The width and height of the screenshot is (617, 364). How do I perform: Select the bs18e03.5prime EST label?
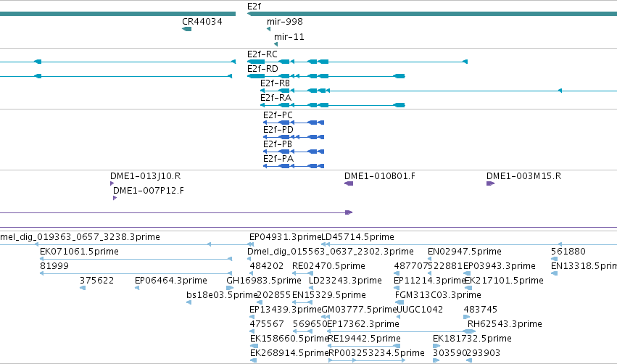[x=222, y=296]
